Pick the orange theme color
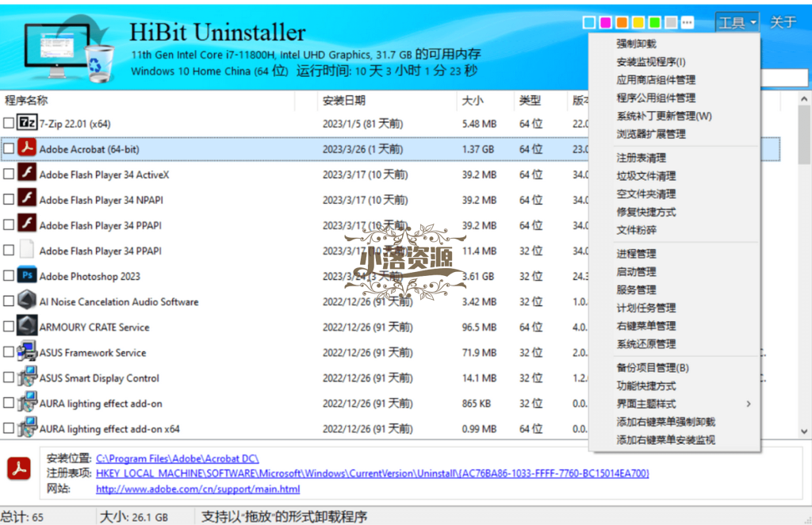The width and height of the screenshot is (812, 525). tap(622, 22)
